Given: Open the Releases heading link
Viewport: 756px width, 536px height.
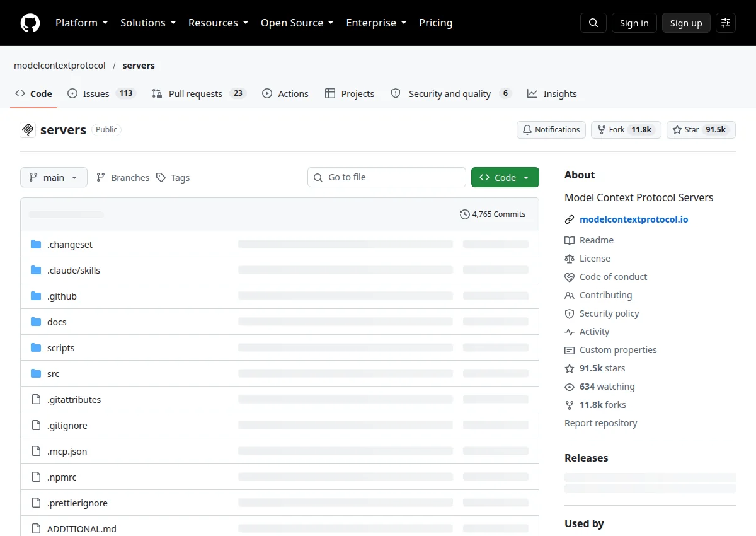Looking at the screenshot, I should (587, 458).
